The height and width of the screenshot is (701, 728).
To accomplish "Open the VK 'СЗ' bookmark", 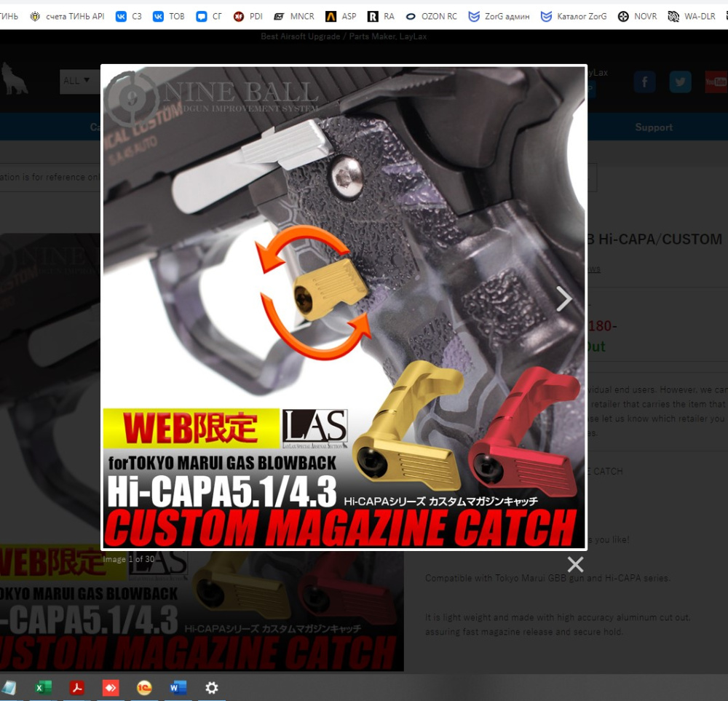I will pos(129,17).
